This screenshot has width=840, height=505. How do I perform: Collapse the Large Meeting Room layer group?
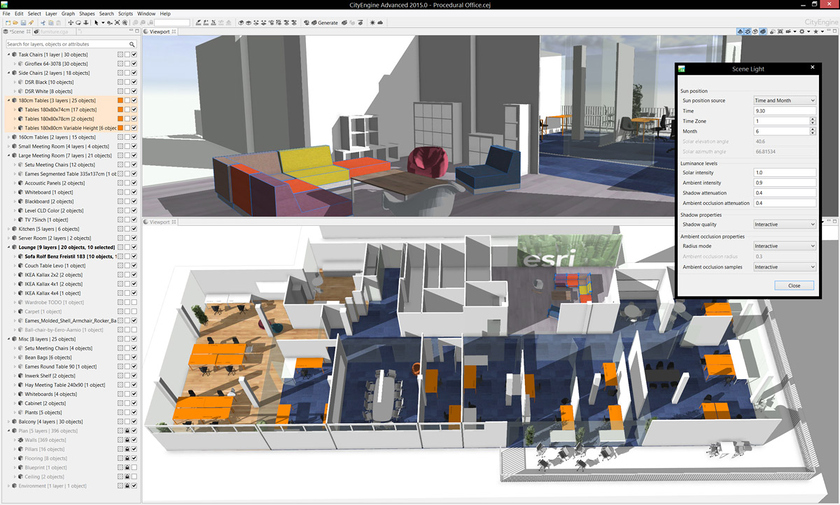[8, 156]
